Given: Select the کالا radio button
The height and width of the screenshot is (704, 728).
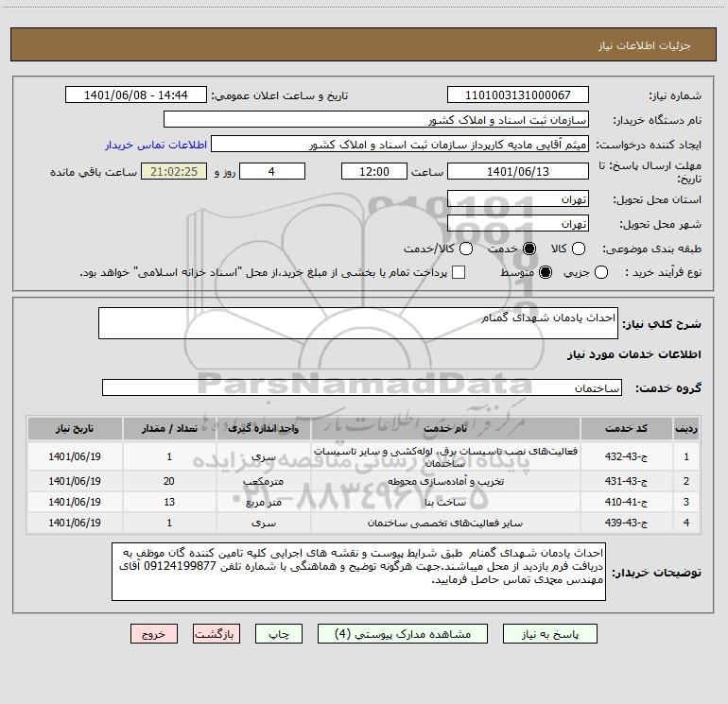Looking at the screenshot, I should (578, 249).
